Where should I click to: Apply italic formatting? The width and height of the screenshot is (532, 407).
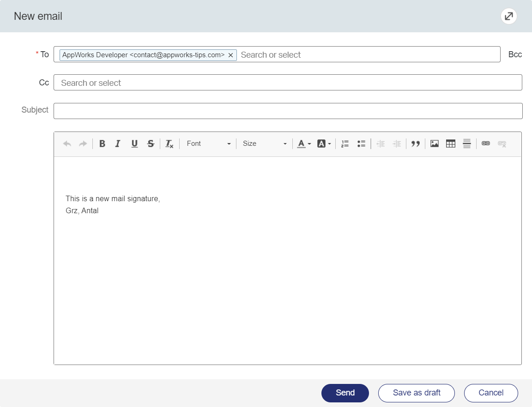[118, 144]
